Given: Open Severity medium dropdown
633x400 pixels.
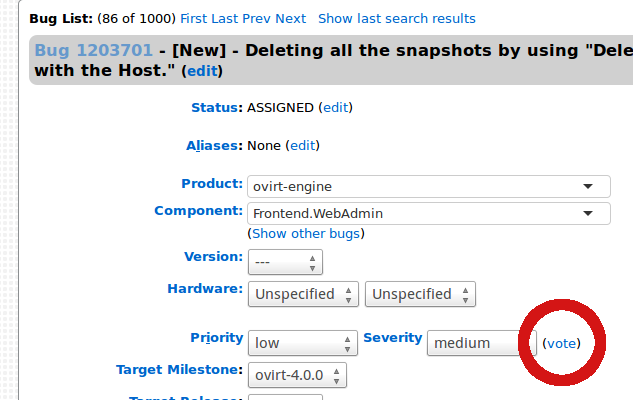Looking at the screenshot, I should pos(481,343).
